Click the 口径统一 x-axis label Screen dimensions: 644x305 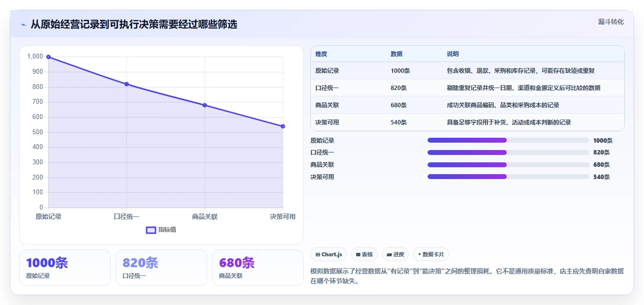(126, 216)
